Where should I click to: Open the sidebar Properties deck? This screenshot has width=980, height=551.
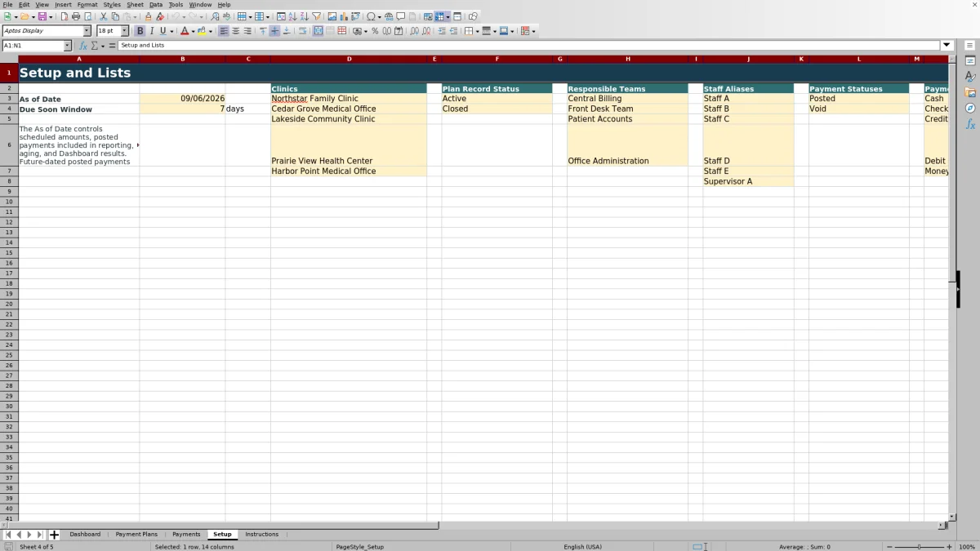pyautogui.click(x=970, y=60)
